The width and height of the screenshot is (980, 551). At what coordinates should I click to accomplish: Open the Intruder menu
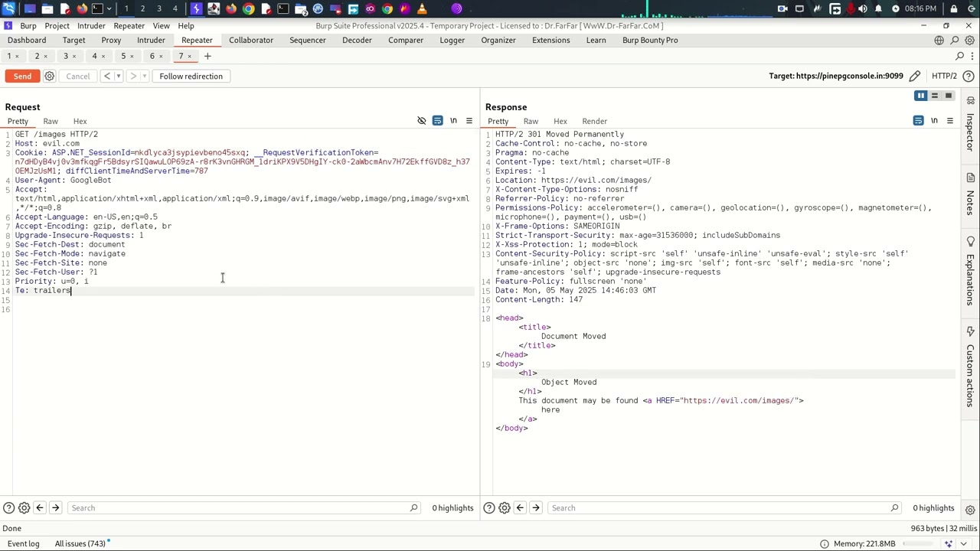[91, 25]
